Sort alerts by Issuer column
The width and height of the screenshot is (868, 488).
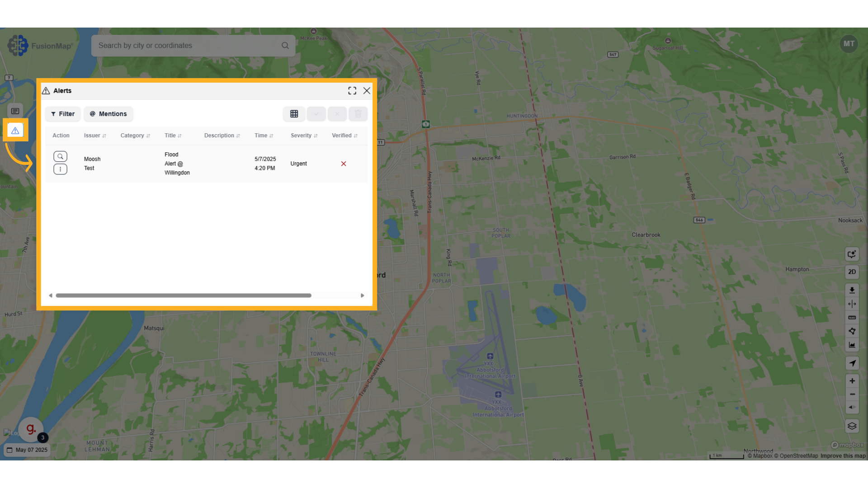pyautogui.click(x=95, y=136)
